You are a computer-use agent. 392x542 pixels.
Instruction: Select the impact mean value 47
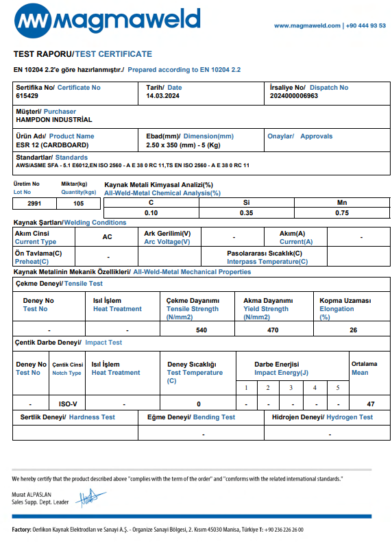click(x=371, y=404)
